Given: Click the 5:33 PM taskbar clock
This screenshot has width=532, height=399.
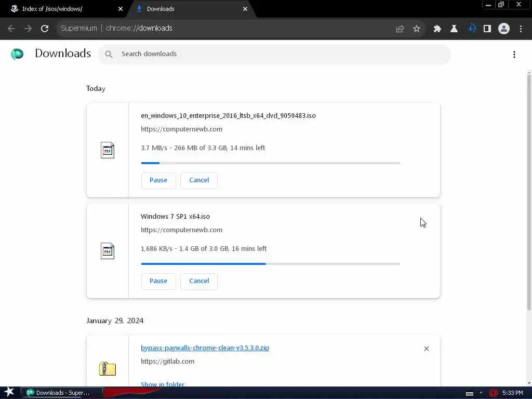Looking at the screenshot, I should pos(513,393).
